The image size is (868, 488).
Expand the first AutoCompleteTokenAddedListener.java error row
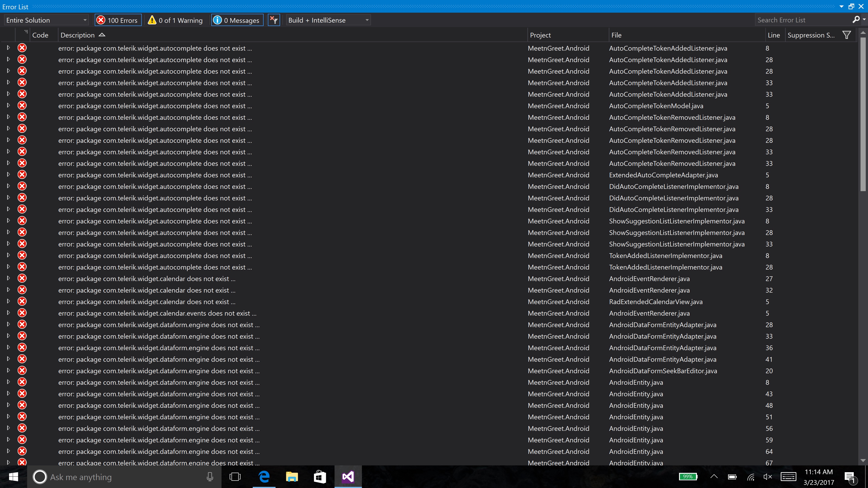8,48
